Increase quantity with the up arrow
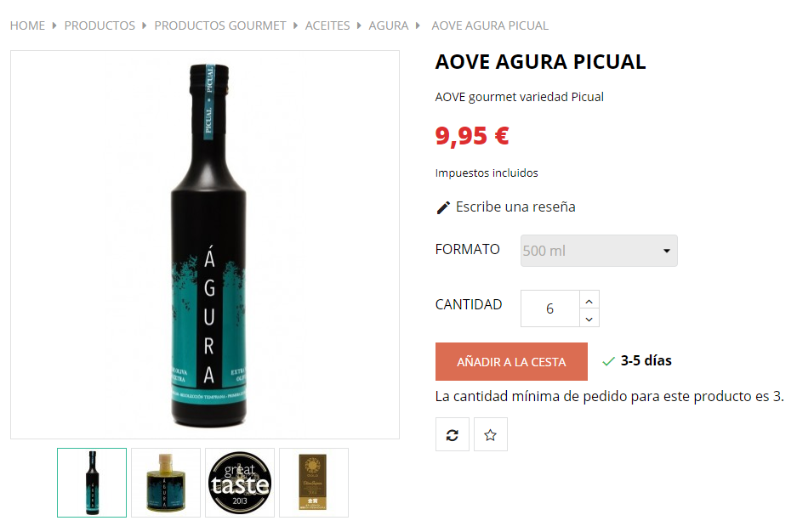The image size is (797, 532). point(589,302)
